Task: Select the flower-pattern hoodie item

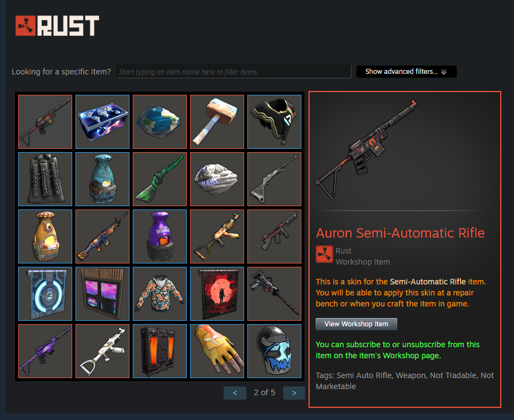Action: click(x=160, y=294)
